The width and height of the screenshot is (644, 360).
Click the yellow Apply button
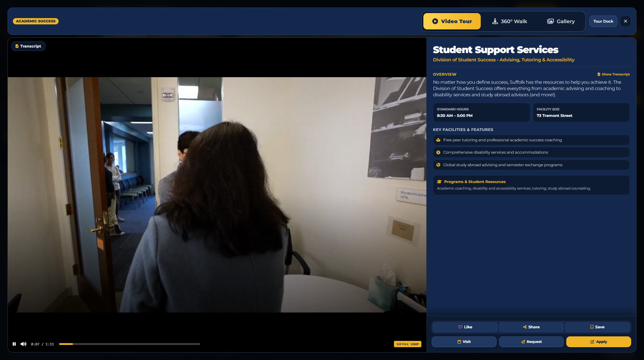tap(598, 342)
